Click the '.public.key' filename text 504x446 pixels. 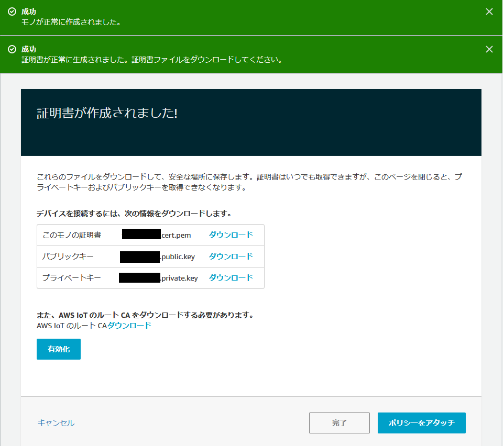(x=178, y=257)
